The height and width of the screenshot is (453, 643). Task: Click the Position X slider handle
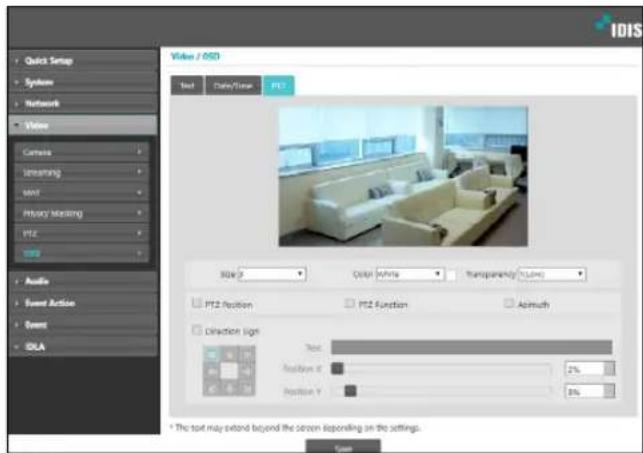(x=337, y=369)
